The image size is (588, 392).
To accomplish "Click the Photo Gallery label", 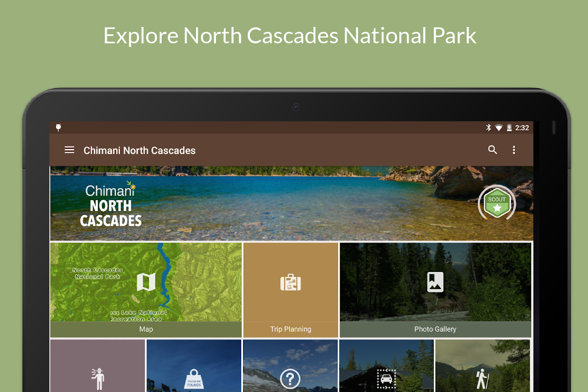I will point(435,329).
